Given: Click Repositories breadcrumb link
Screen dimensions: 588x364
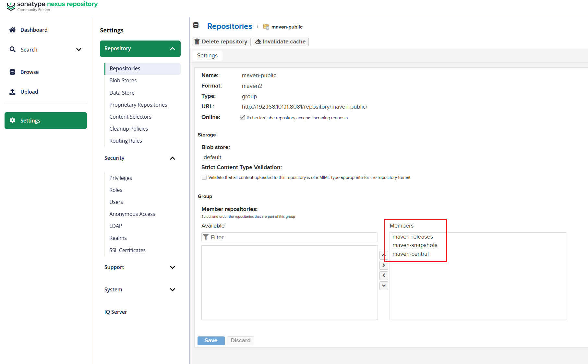Looking at the screenshot, I should click(230, 26).
